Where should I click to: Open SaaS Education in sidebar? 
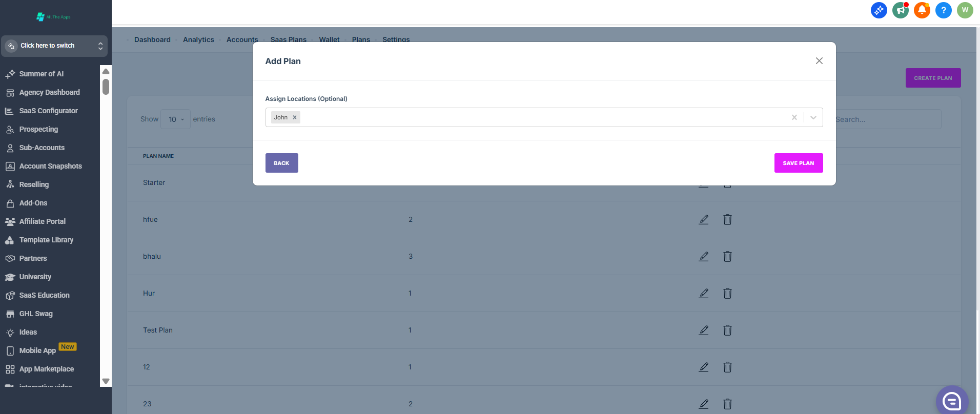tap(44, 295)
